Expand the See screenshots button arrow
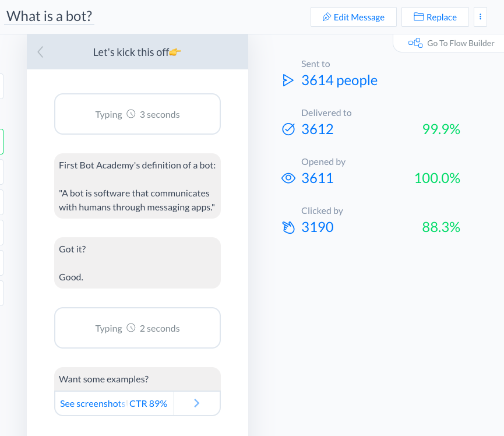Viewport: 504px width, 436px height. click(x=196, y=403)
